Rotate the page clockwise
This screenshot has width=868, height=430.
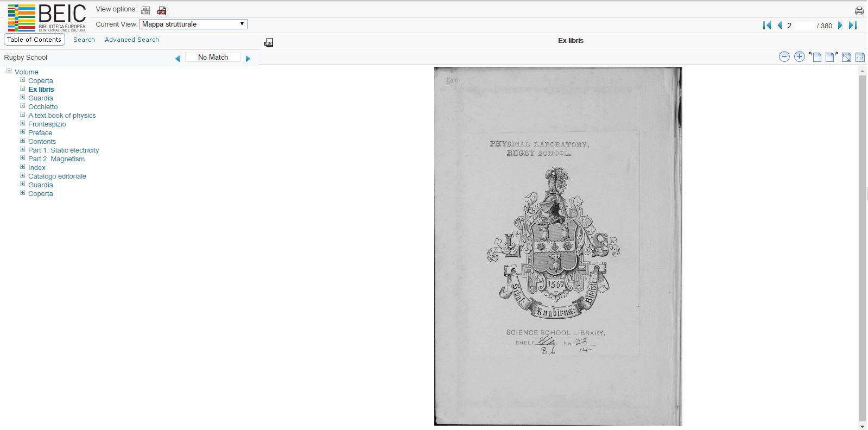pyautogui.click(x=831, y=56)
